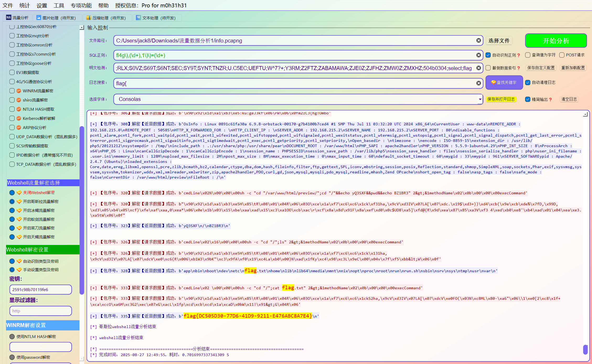This screenshot has width=592, height=364.
Task: Clear the SQL regex field with its X icon
Action: point(479,55)
